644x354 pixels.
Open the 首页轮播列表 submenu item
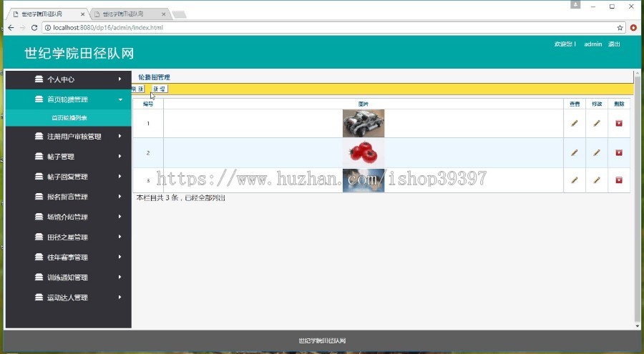click(x=69, y=118)
